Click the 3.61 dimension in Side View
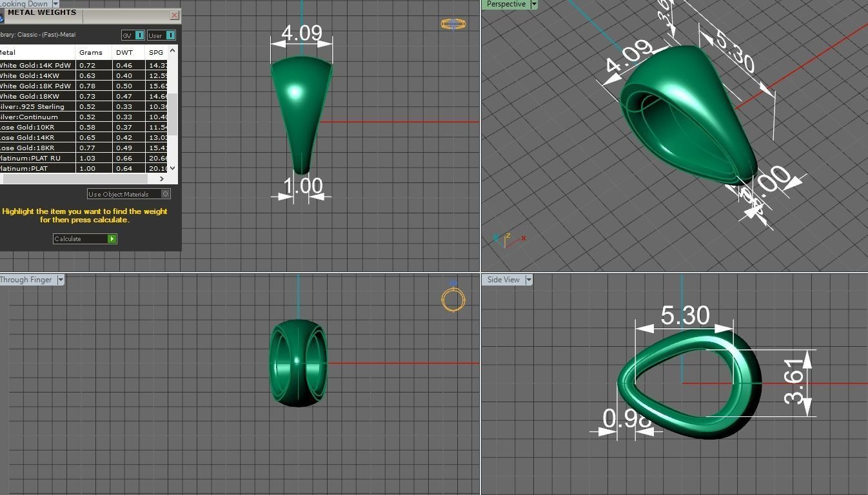The width and height of the screenshot is (868, 495). coord(794,381)
